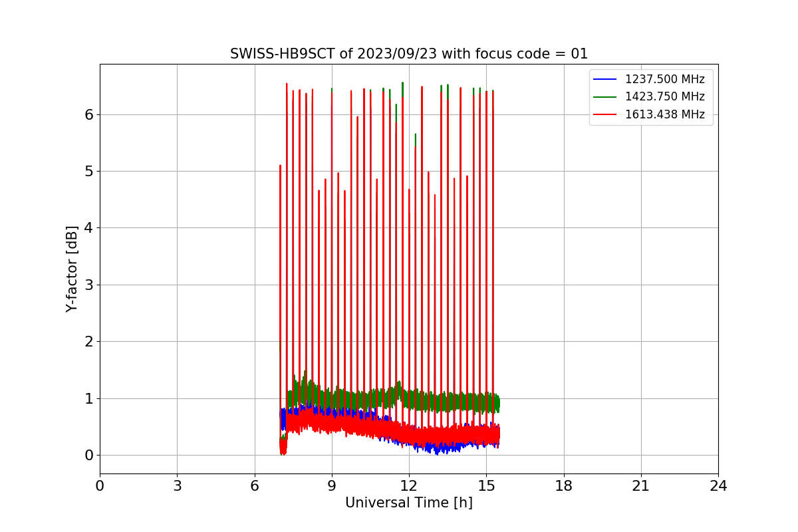The image size is (798, 532).
Task: Click the 'Y-factor [dB]' axis label
Action: (x=72, y=269)
